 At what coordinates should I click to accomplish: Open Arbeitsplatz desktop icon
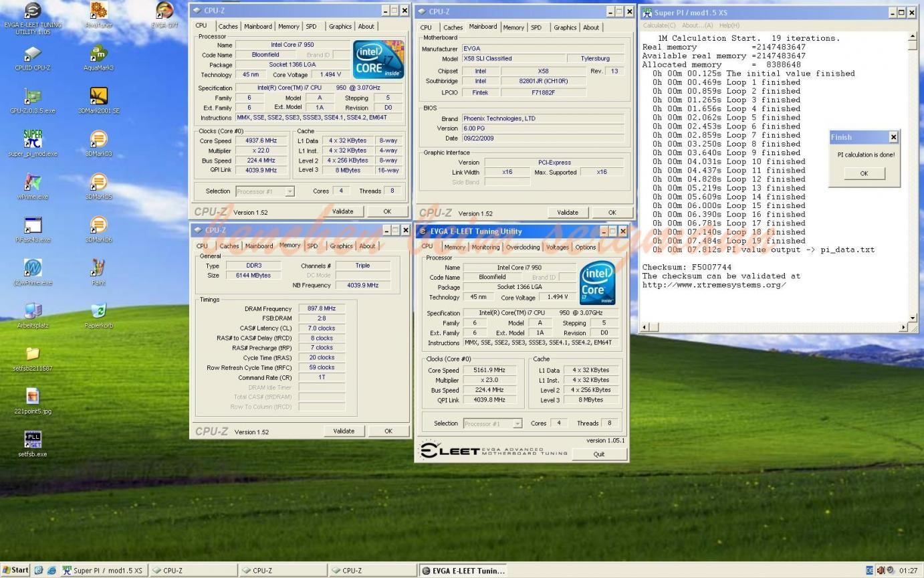pos(32,315)
